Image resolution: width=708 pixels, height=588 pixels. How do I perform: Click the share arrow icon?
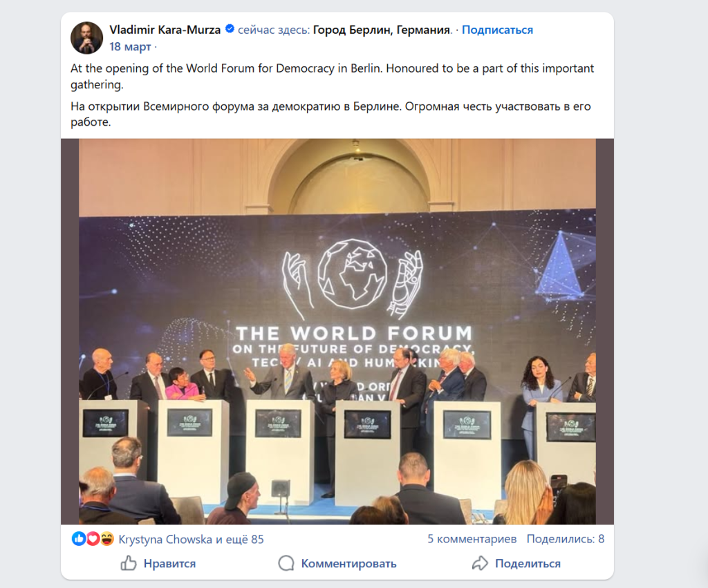tap(480, 562)
